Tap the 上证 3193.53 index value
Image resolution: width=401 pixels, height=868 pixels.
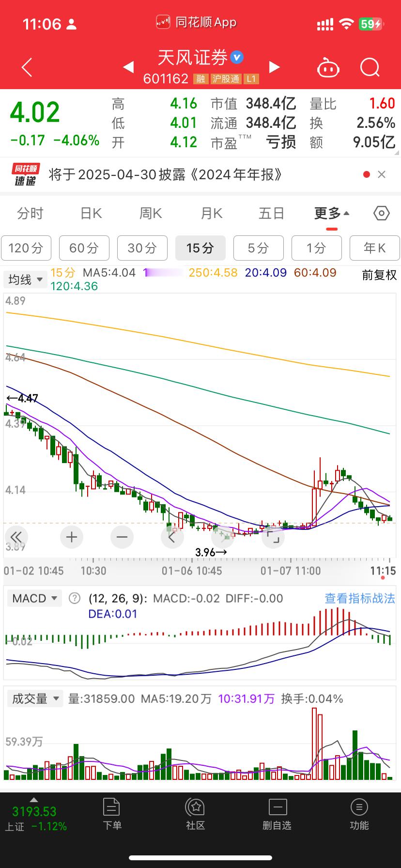[34, 811]
